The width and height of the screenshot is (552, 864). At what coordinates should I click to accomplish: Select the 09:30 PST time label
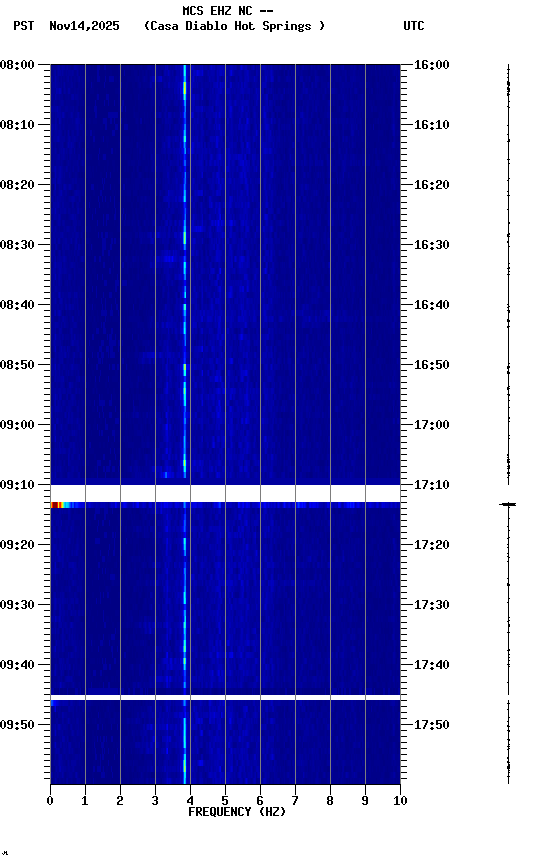coord(17,605)
